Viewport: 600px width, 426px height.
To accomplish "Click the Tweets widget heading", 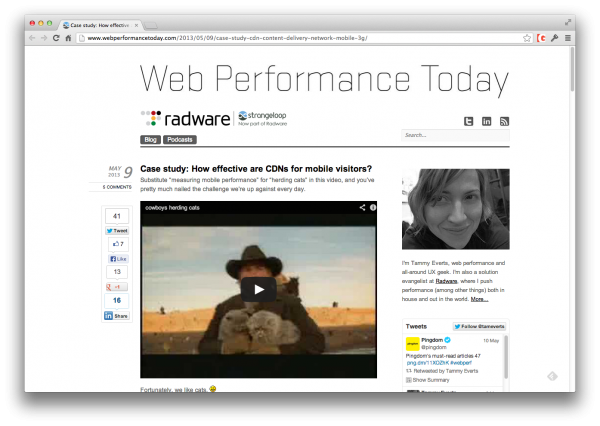I will pos(416,326).
